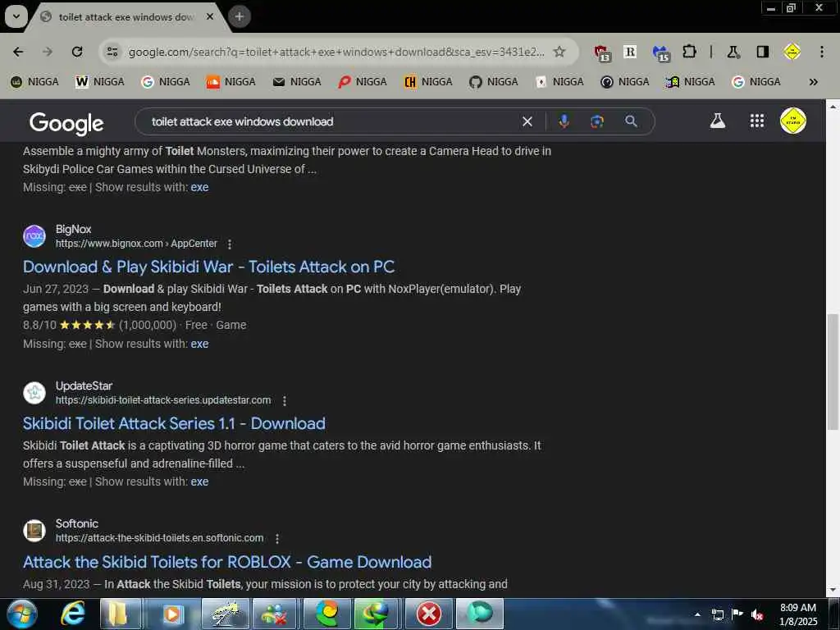Open the three-dot menu beside the BigNox URL

tap(230, 244)
